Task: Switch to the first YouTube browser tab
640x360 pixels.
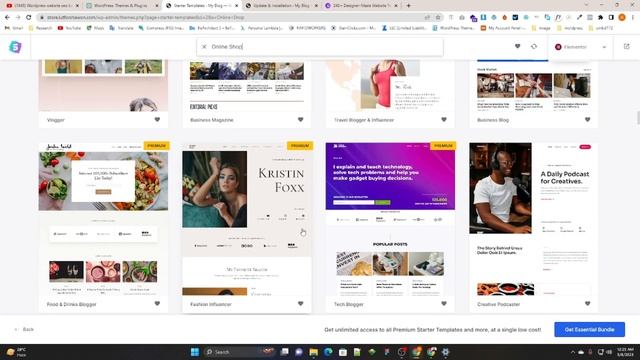Action: pos(42,6)
